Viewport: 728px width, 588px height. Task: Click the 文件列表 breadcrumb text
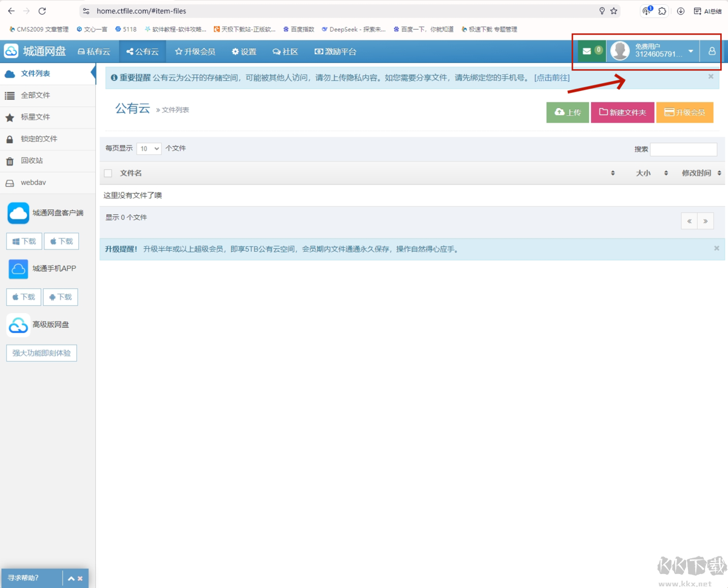(x=175, y=110)
